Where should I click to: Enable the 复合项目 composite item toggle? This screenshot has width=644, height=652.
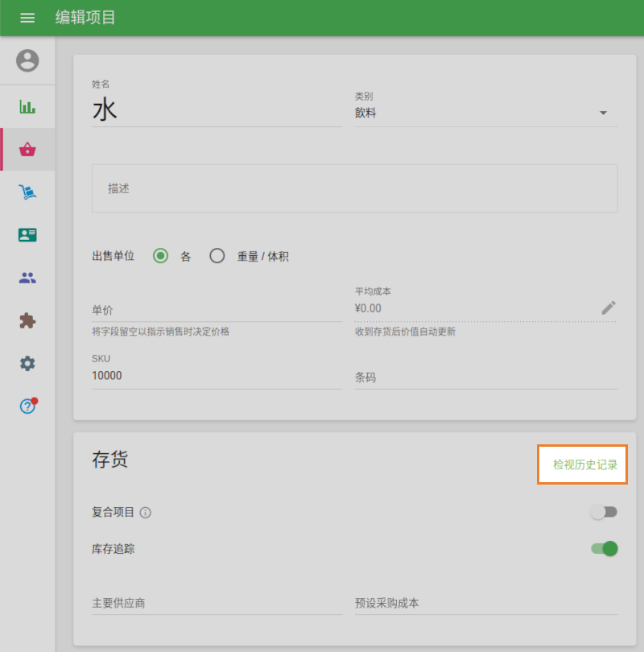[x=604, y=512]
